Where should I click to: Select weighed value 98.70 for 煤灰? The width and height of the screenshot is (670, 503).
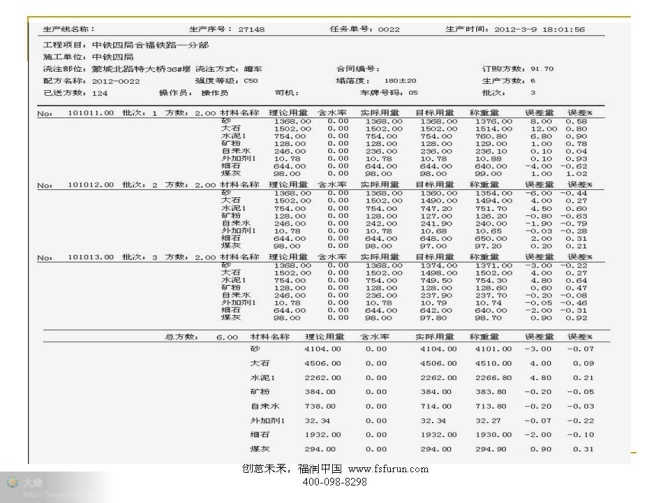tap(488, 318)
